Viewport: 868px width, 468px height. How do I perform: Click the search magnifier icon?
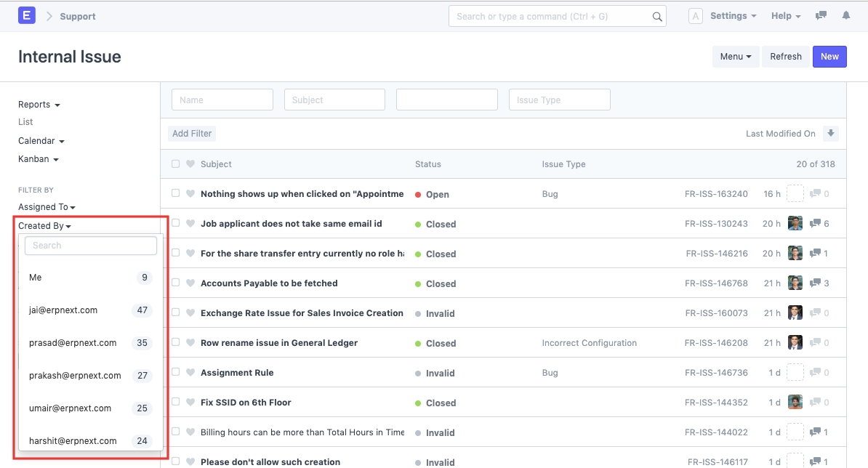[656, 17]
